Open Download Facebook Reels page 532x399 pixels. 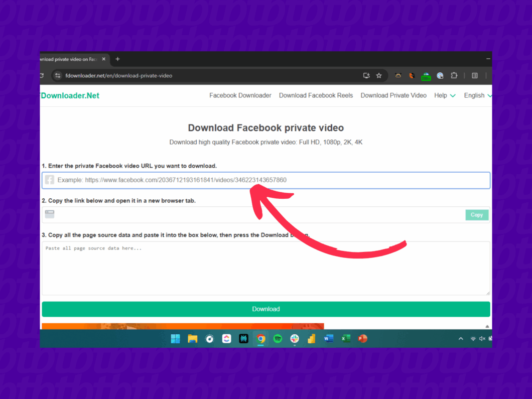click(x=316, y=95)
